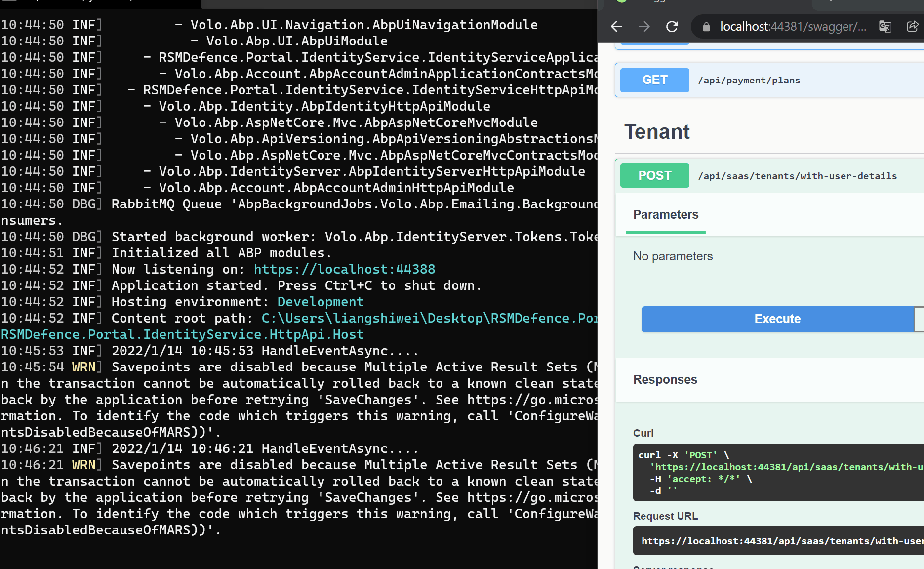Focus the browser address bar
Viewport: 924px width, 569px height.
click(x=793, y=27)
